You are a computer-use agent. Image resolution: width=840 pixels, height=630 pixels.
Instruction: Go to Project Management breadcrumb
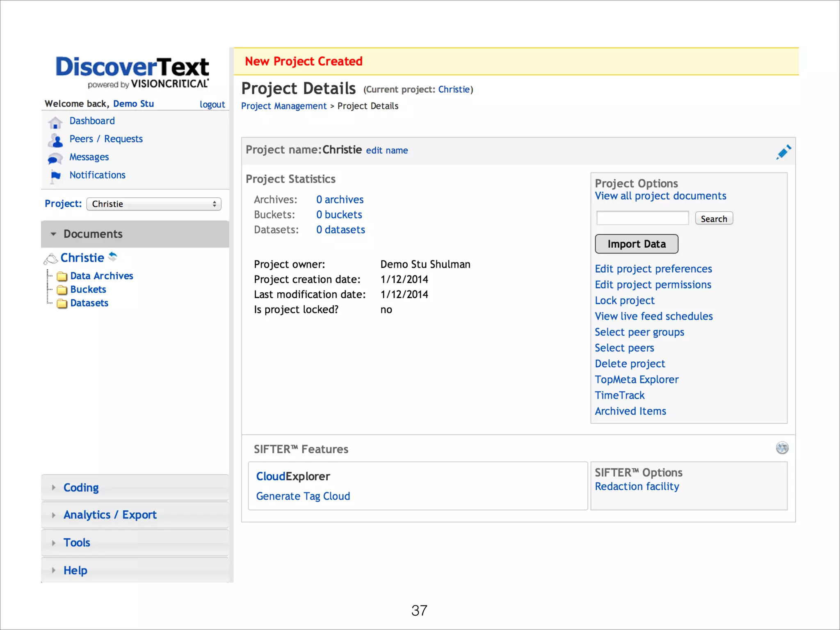coord(283,106)
